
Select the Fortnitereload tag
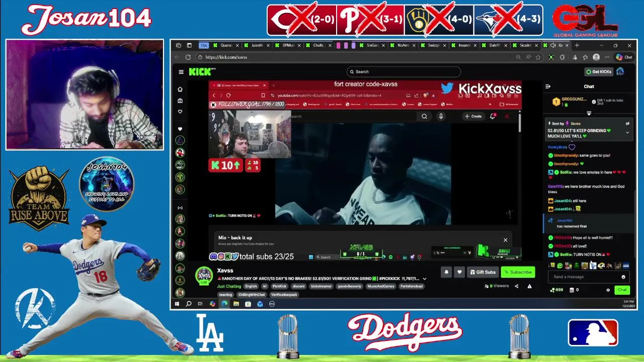pyautogui.click(x=412, y=287)
